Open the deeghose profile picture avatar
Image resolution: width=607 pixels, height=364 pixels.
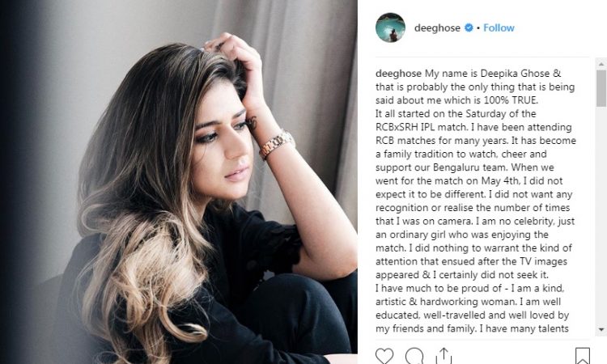[390, 28]
